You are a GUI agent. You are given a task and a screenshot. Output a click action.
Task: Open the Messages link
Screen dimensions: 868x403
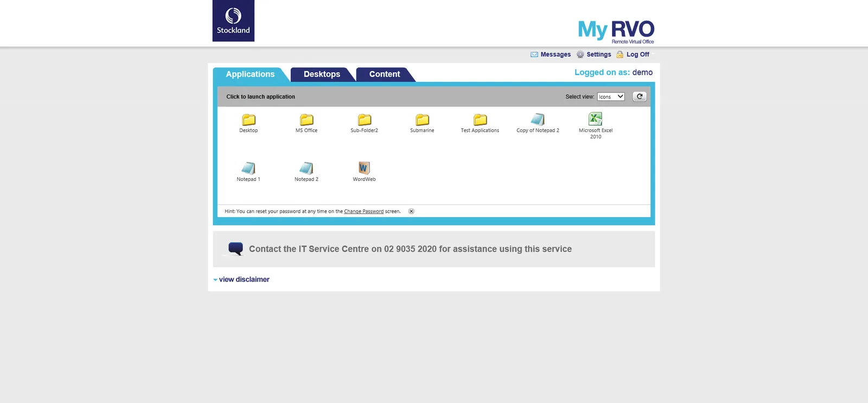point(556,54)
